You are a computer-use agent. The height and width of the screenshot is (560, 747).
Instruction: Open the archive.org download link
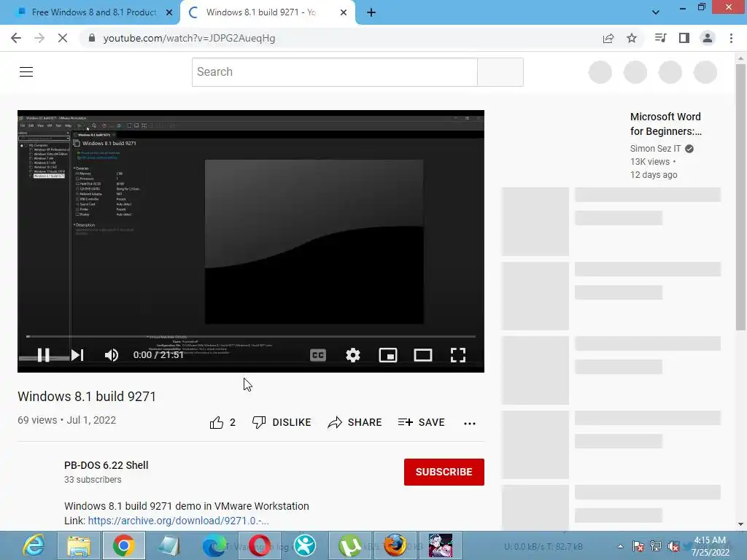(179, 521)
